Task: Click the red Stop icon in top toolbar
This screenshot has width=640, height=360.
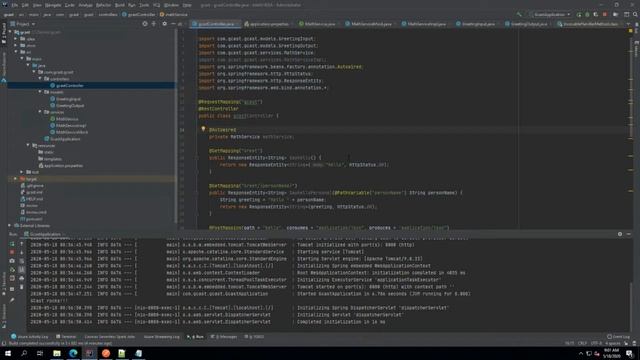Action: pos(605,14)
